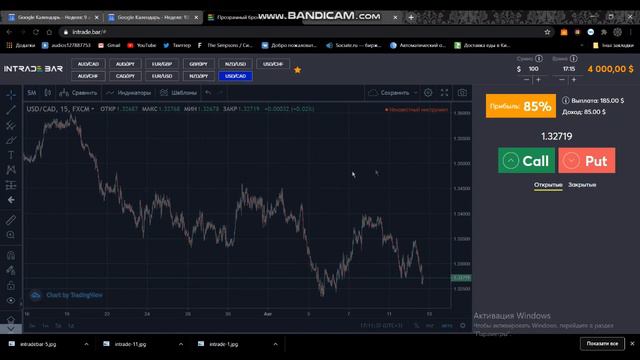Click the info icon next to amount label
This screenshot has width=640, height=360.
click(x=539, y=59)
